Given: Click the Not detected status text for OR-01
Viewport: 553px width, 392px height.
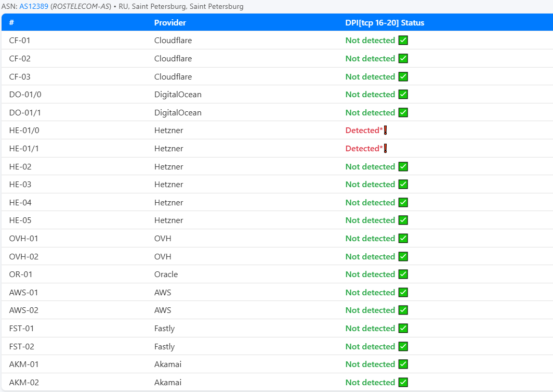Looking at the screenshot, I should click(370, 274).
